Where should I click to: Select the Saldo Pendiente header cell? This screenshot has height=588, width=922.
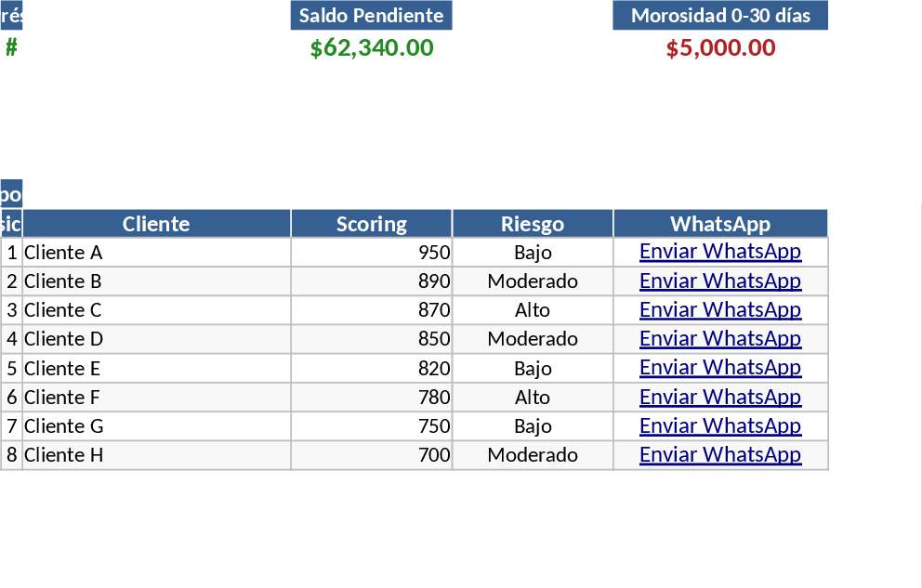pyautogui.click(x=371, y=16)
